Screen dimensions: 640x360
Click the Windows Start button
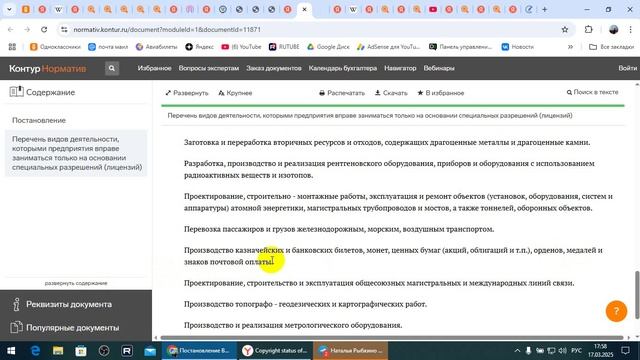(11, 351)
